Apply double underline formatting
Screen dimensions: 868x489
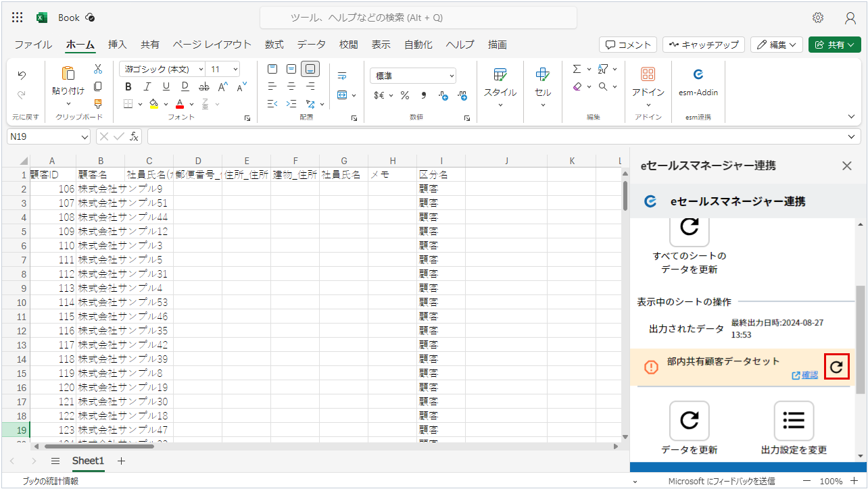tap(185, 86)
